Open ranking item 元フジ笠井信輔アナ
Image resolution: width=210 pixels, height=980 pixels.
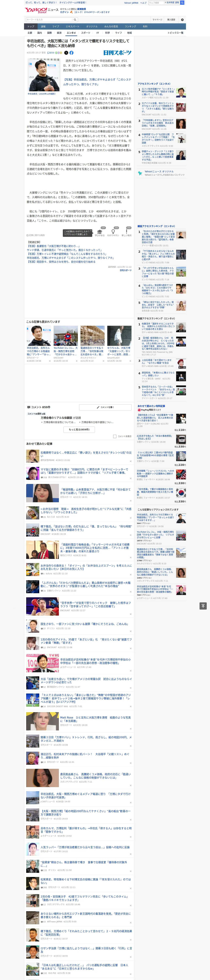158,92
